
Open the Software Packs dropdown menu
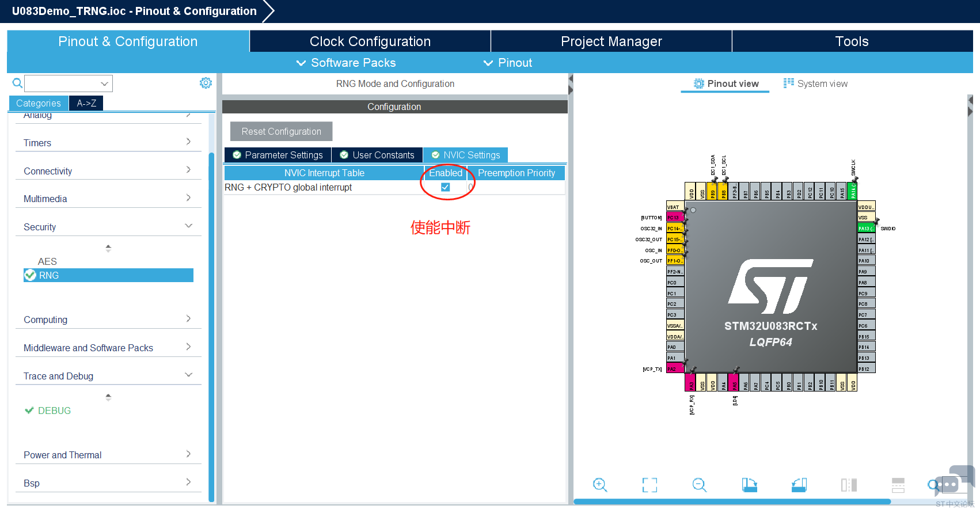[346, 63]
